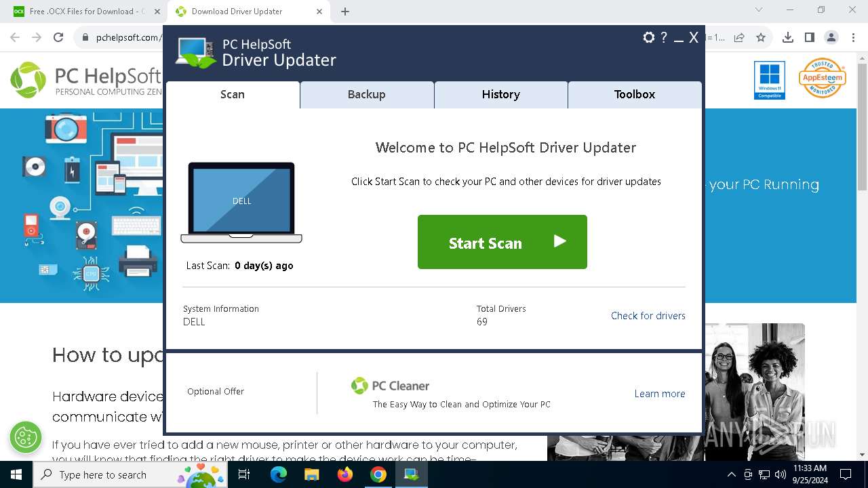Click the network icon in system tray
This screenshot has width=868, height=488.
pyautogui.click(x=764, y=474)
